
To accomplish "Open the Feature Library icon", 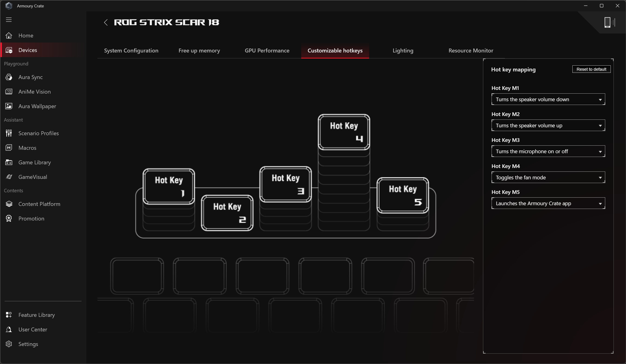I will [9, 315].
